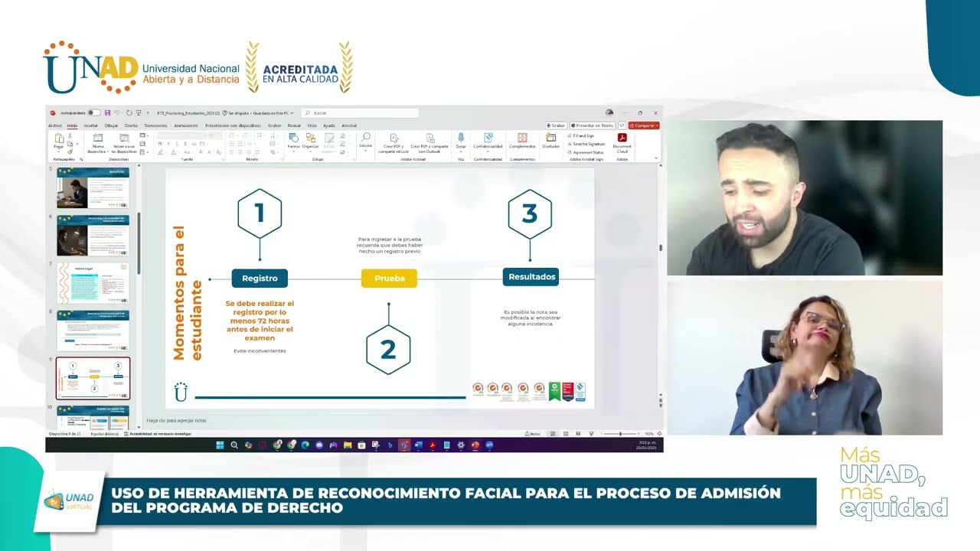Open Microsoft Edge from the taskbar

(305, 445)
